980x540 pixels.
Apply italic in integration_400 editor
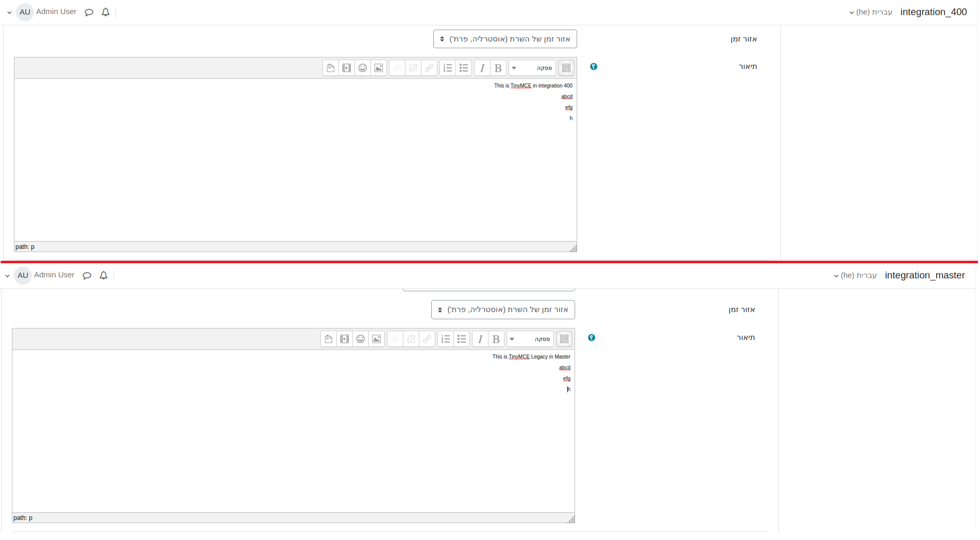tap(482, 68)
